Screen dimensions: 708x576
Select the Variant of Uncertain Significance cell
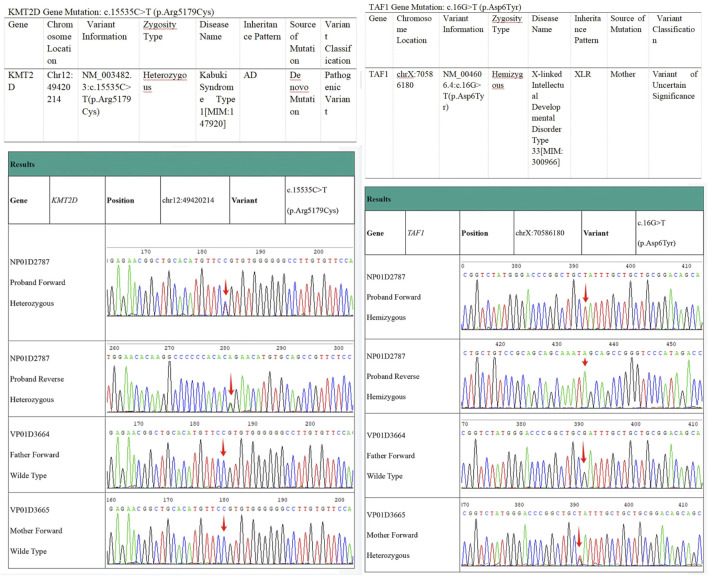(675, 122)
